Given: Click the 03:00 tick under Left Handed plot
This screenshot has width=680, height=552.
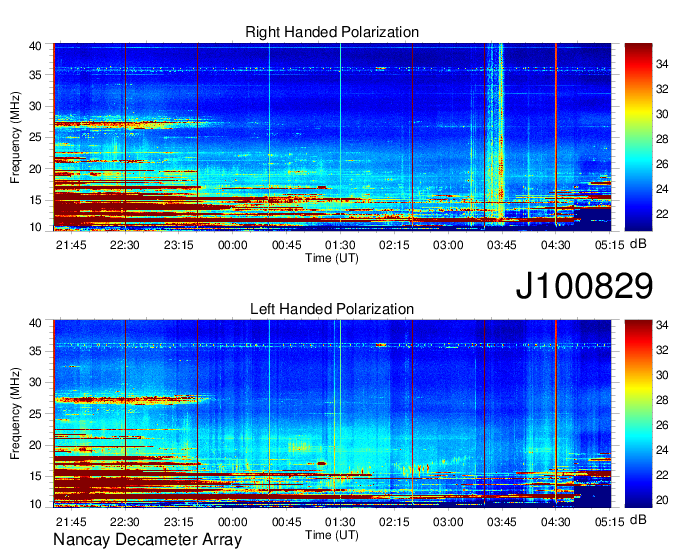Looking at the screenshot, I should pyautogui.click(x=448, y=522).
